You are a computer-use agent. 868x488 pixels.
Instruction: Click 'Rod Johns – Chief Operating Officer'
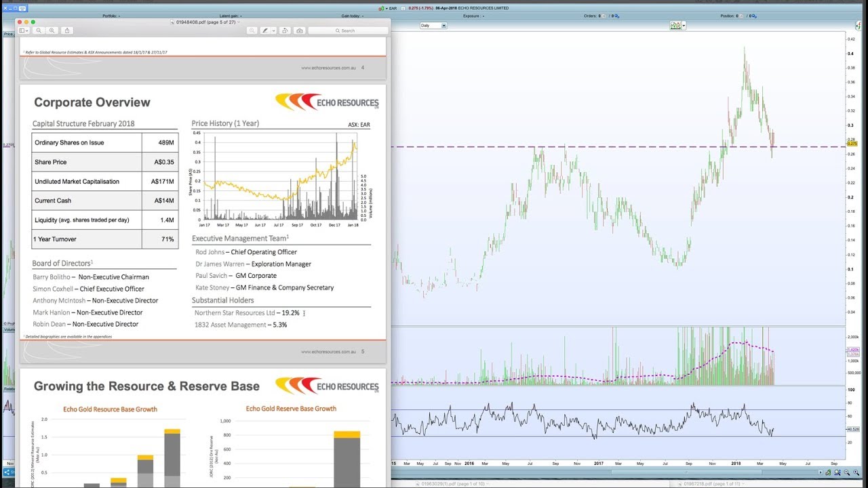pos(246,252)
